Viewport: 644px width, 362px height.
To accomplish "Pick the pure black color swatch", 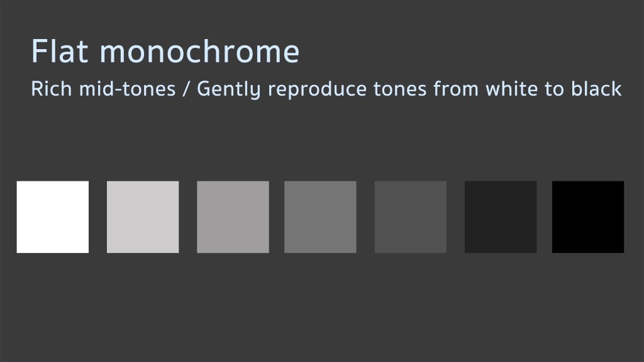I will click(588, 217).
